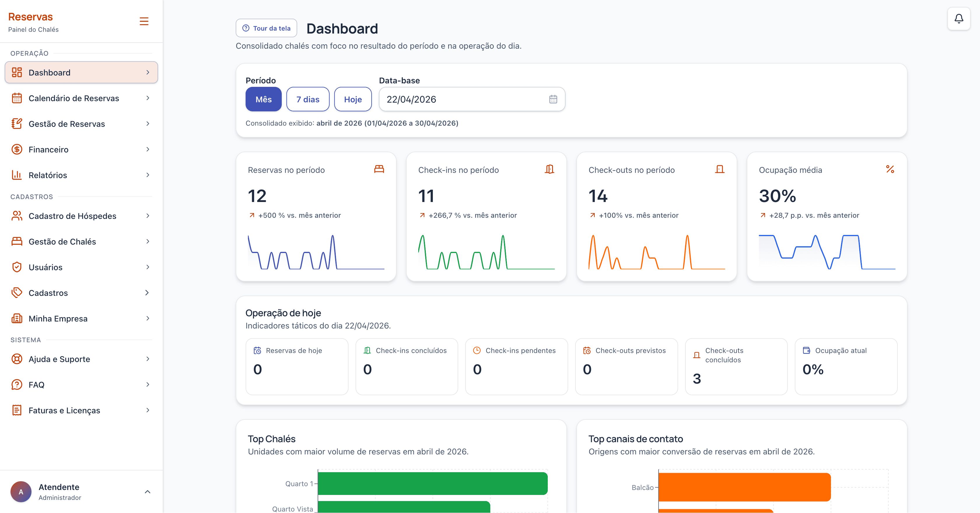980x513 pixels.
Task: Click door icon on Check-outs no período card
Action: (720, 169)
